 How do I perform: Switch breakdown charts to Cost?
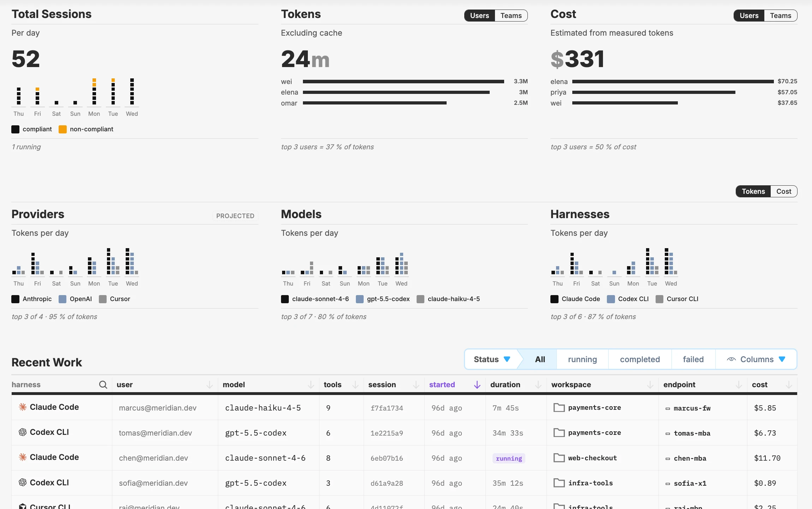tap(784, 191)
